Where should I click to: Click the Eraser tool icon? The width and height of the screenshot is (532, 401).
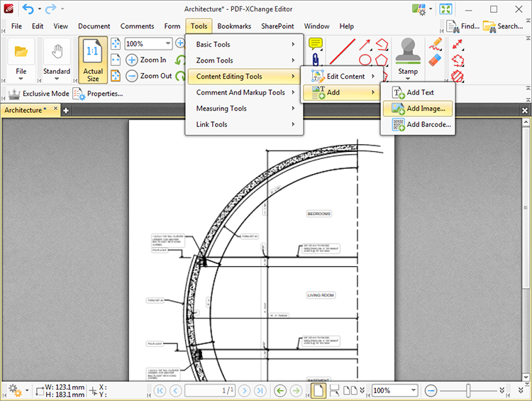click(435, 60)
